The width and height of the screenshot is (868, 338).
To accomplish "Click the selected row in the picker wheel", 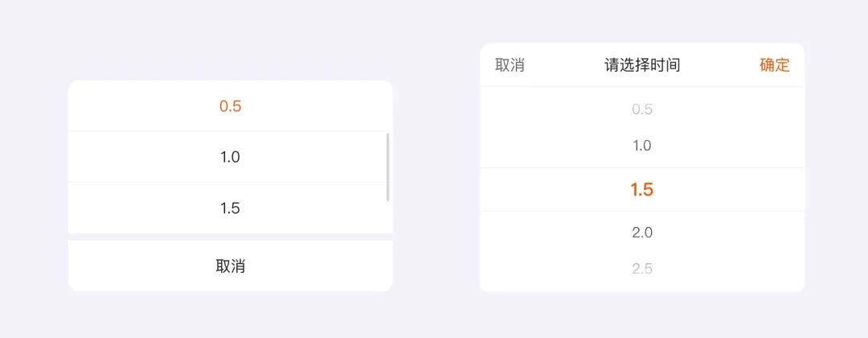I will pos(642,190).
